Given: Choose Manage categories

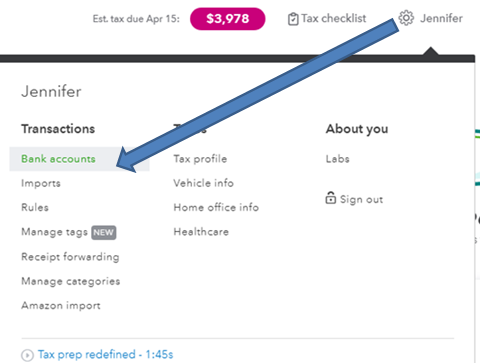Looking at the screenshot, I should [x=71, y=281].
